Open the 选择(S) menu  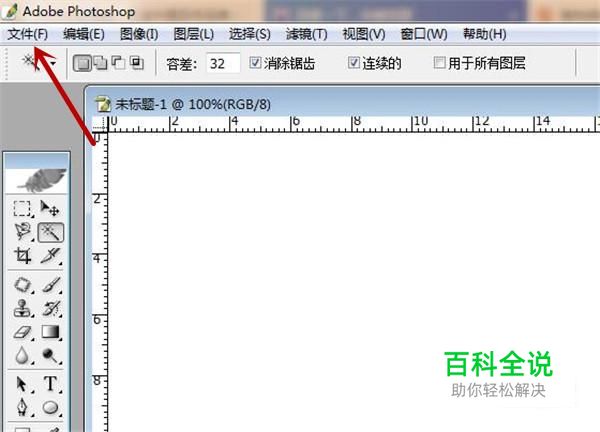[x=249, y=34]
